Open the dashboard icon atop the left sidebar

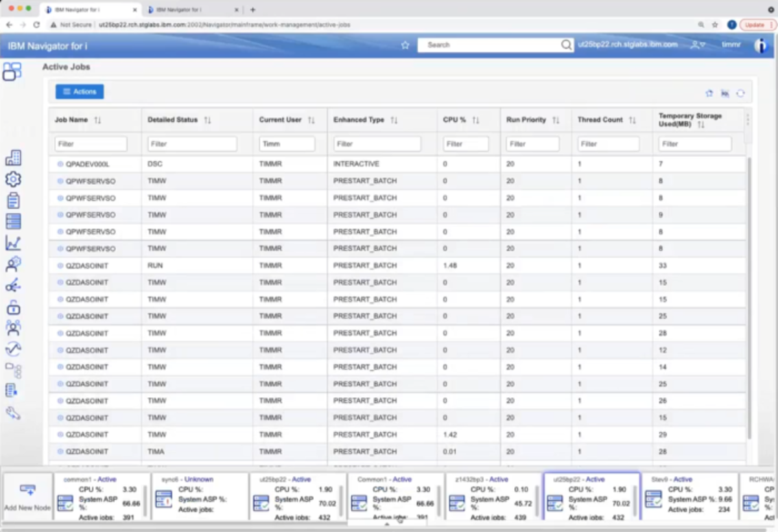[x=12, y=72]
